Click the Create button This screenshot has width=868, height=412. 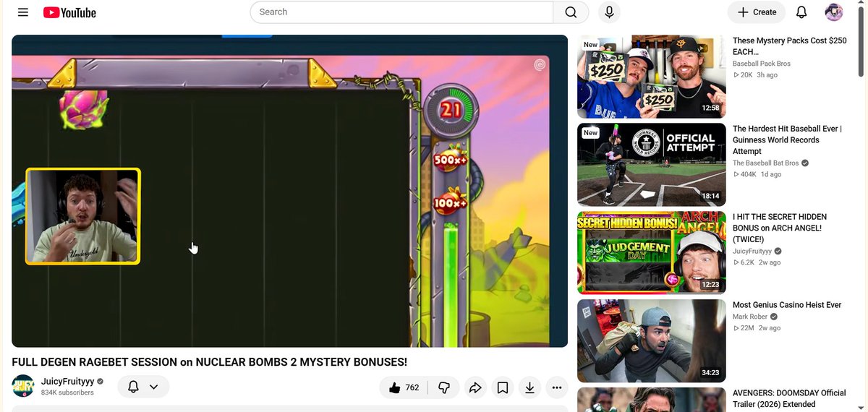click(x=757, y=12)
